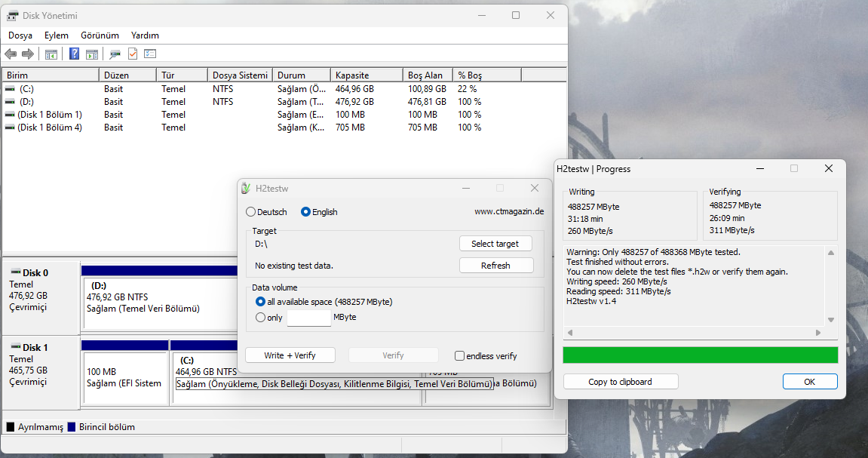Click the 'Writing speed: 260 MByte/s' log line
The height and width of the screenshot is (458, 868).
pyautogui.click(x=617, y=281)
